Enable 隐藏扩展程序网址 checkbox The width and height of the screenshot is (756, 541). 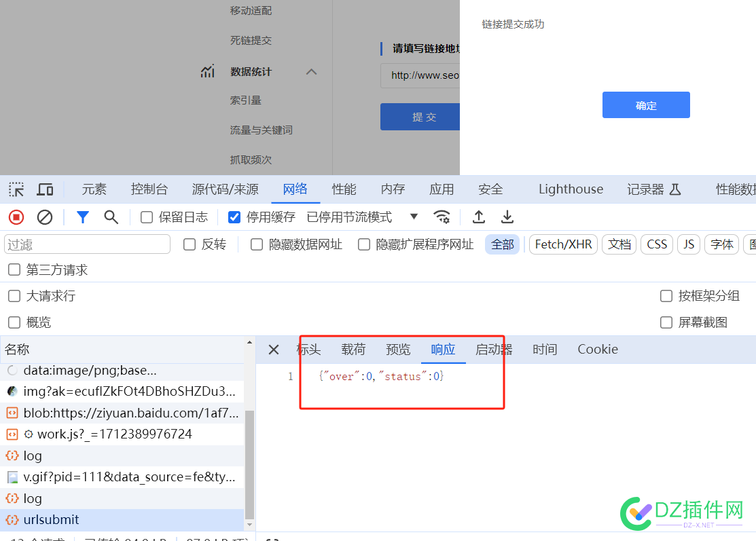pos(364,245)
